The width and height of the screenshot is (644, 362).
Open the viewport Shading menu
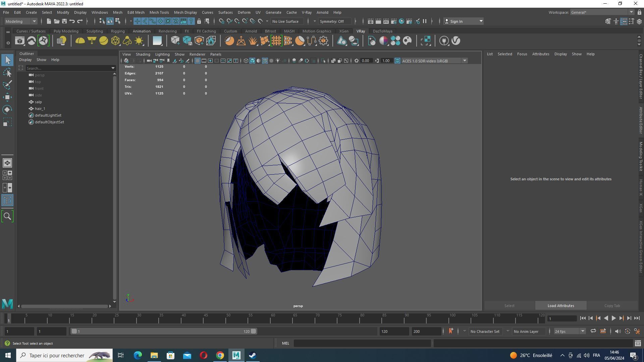point(143,54)
